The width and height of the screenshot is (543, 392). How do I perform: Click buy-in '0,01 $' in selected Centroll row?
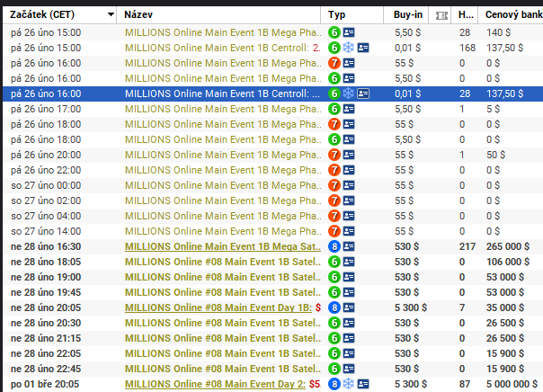[407, 94]
